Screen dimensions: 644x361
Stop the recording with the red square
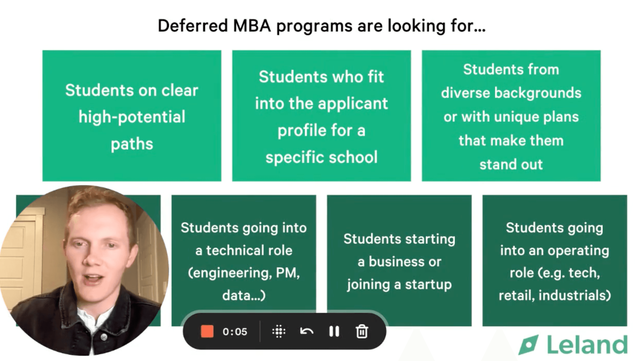click(x=207, y=331)
